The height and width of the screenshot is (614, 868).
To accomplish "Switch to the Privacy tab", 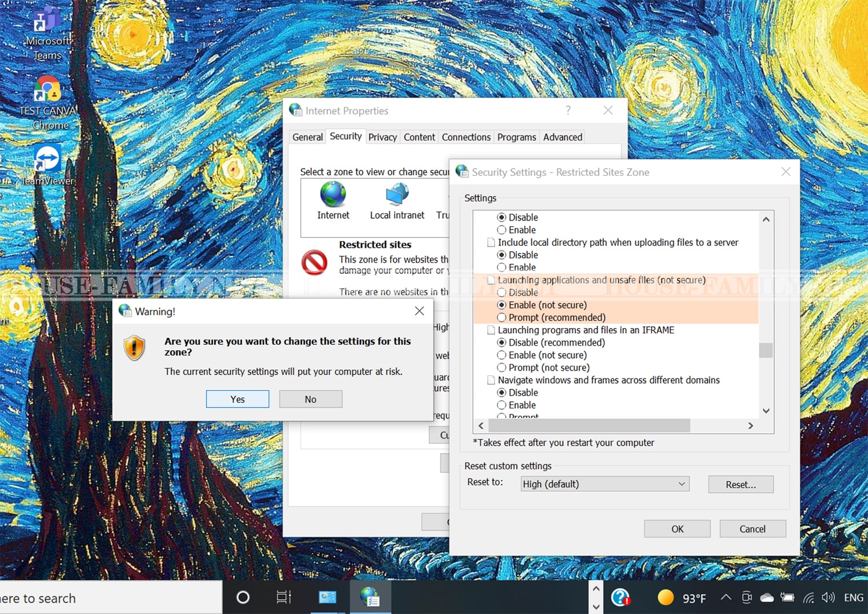I will click(382, 137).
